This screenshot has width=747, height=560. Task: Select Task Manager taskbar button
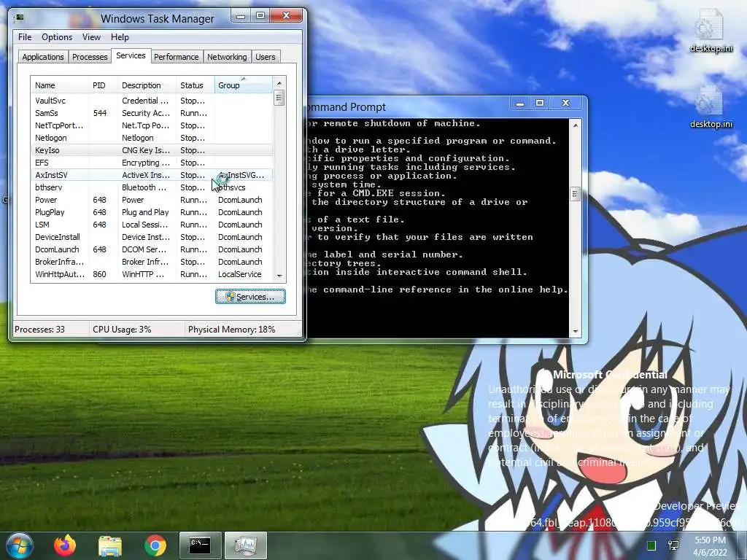pos(245,545)
